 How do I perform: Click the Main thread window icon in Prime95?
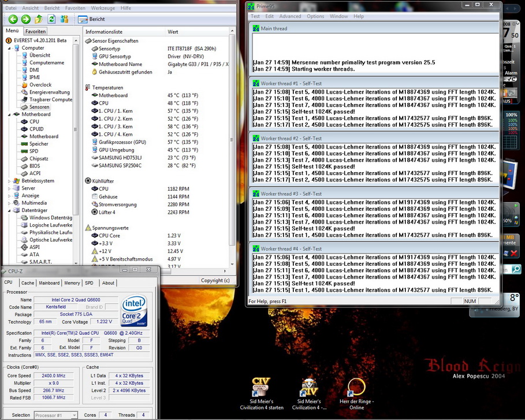[256, 28]
